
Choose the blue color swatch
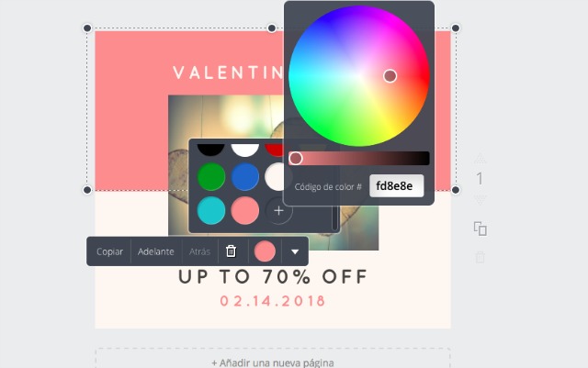[245, 176]
